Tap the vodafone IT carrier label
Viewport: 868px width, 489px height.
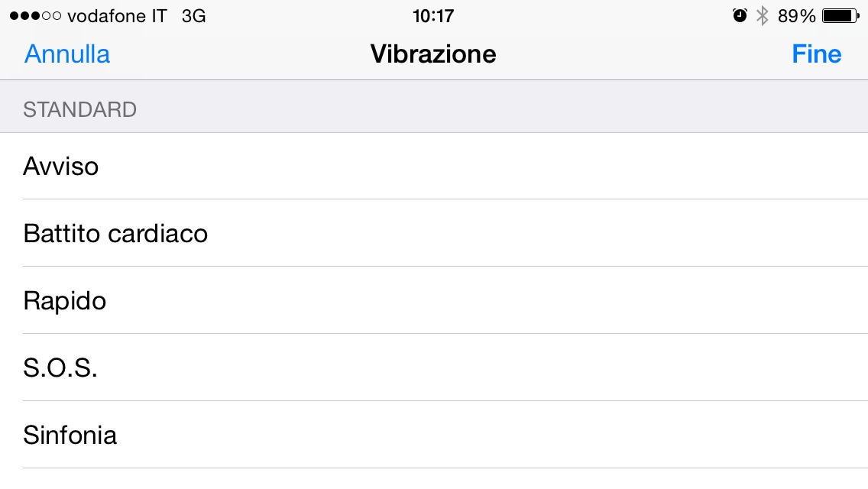pos(117,16)
